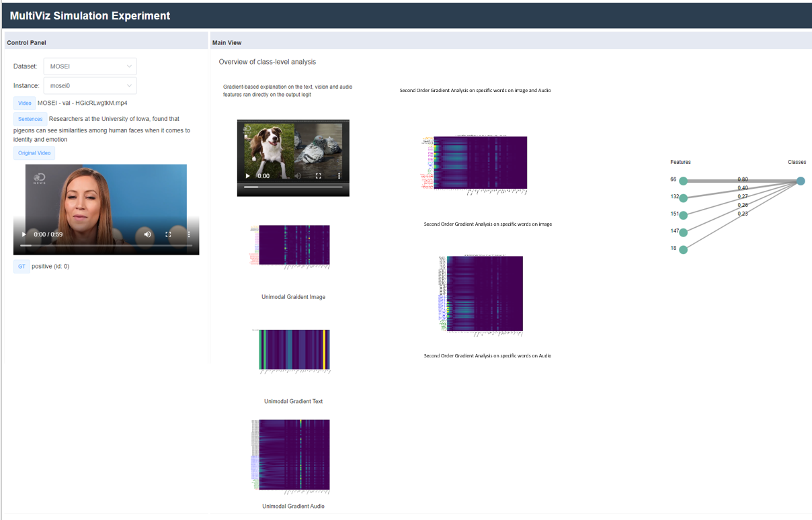Click the Classes output node
The height and width of the screenshot is (520, 812).
800,181
